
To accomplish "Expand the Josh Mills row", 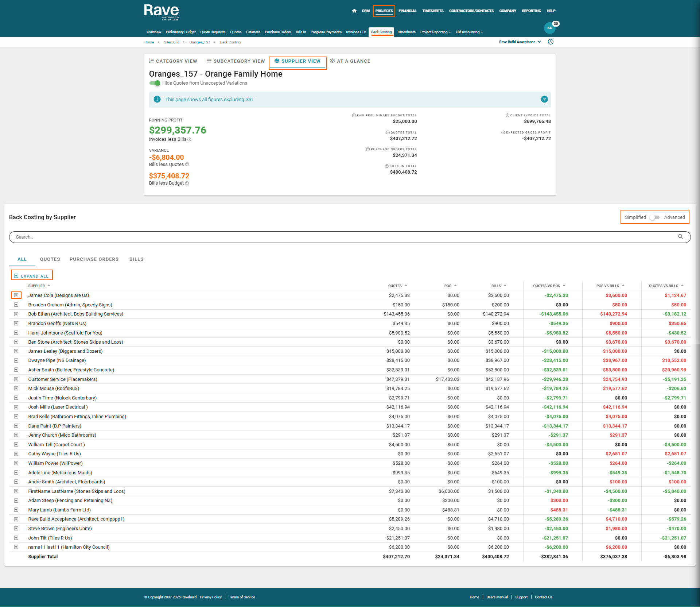I will click(16, 407).
